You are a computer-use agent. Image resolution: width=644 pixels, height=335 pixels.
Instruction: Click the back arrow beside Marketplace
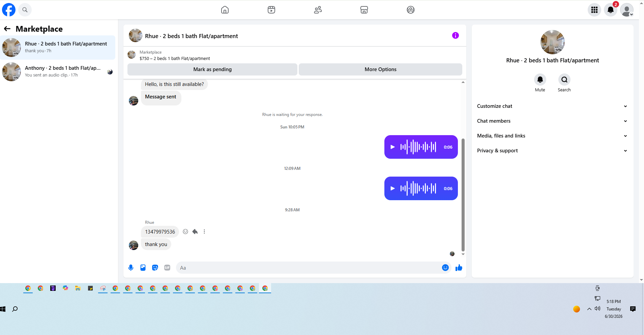click(7, 29)
